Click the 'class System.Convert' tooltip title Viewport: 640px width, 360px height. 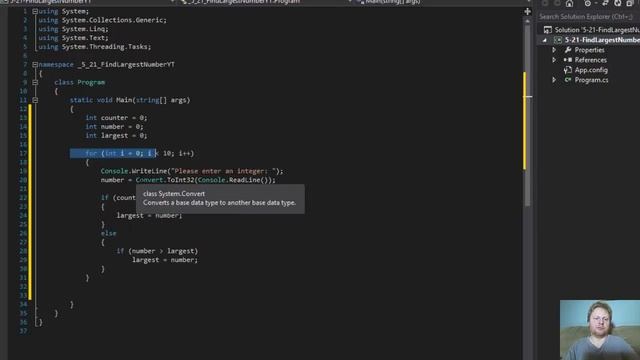tap(174, 194)
